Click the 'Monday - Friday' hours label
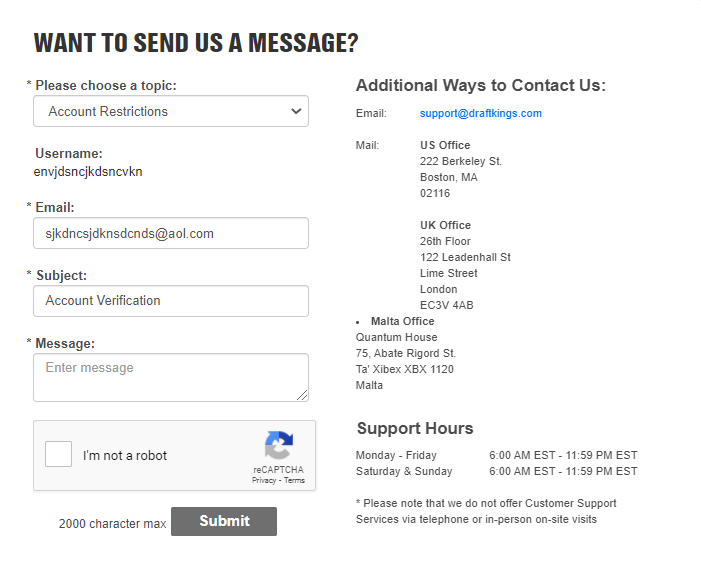701x571 pixels. 396,456
